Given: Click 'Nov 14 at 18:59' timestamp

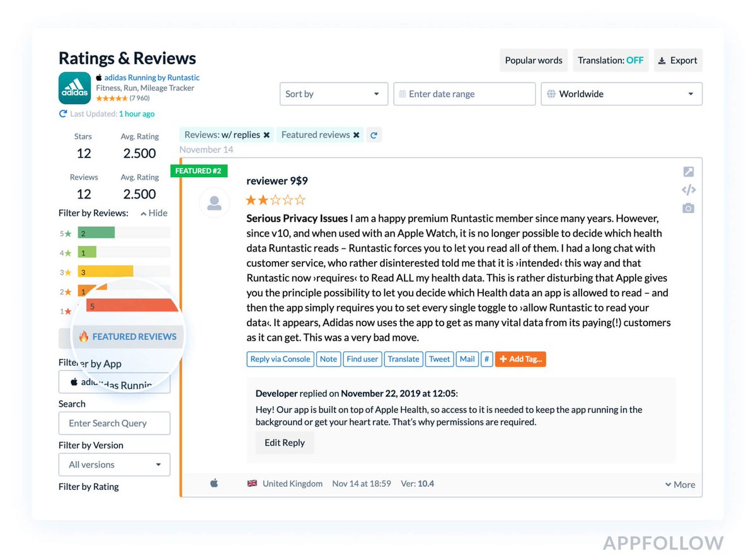Looking at the screenshot, I should pyautogui.click(x=362, y=484).
